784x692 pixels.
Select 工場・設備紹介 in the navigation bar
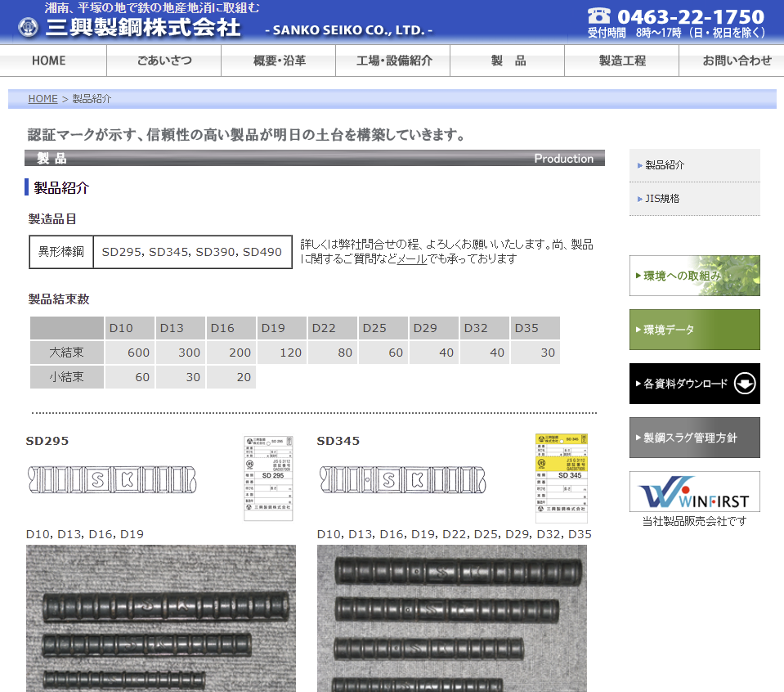pyautogui.click(x=393, y=61)
